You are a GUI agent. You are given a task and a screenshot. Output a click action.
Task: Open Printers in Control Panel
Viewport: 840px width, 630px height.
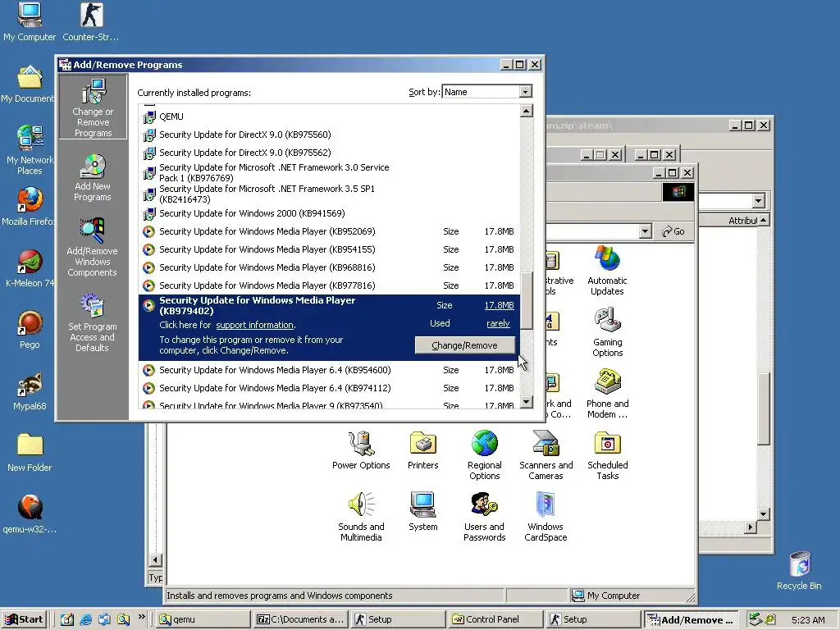coord(423,450)
